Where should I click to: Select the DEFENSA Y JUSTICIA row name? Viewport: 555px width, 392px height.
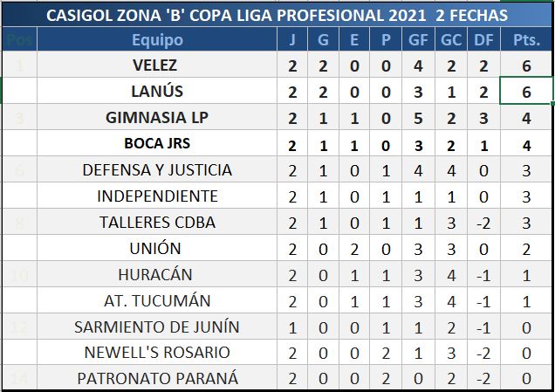point(157,169)
